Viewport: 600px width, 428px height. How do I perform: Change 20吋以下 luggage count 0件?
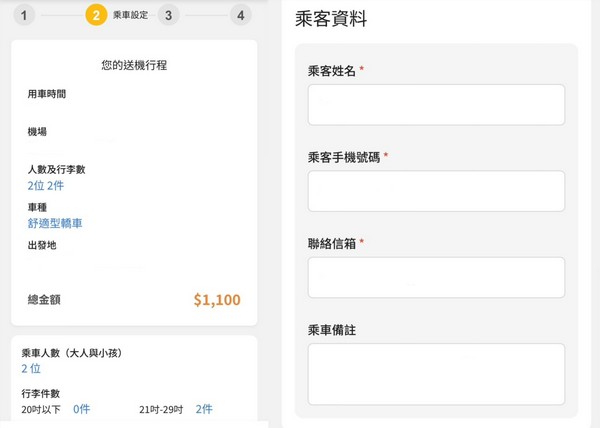[82, 409]
